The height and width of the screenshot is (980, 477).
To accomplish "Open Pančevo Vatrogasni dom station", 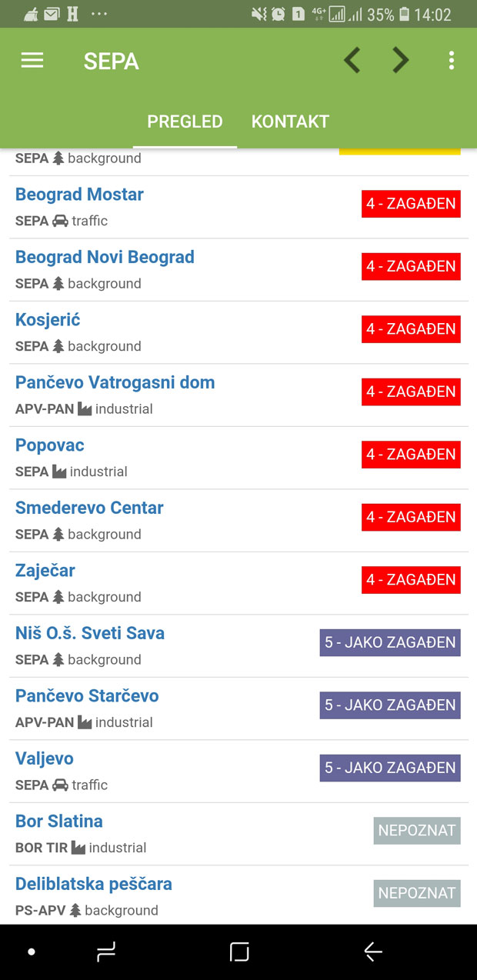I will point(115,382).
